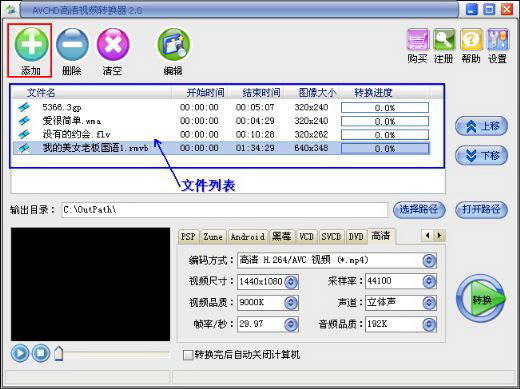Click the 打开路径 button

(482, 210)
